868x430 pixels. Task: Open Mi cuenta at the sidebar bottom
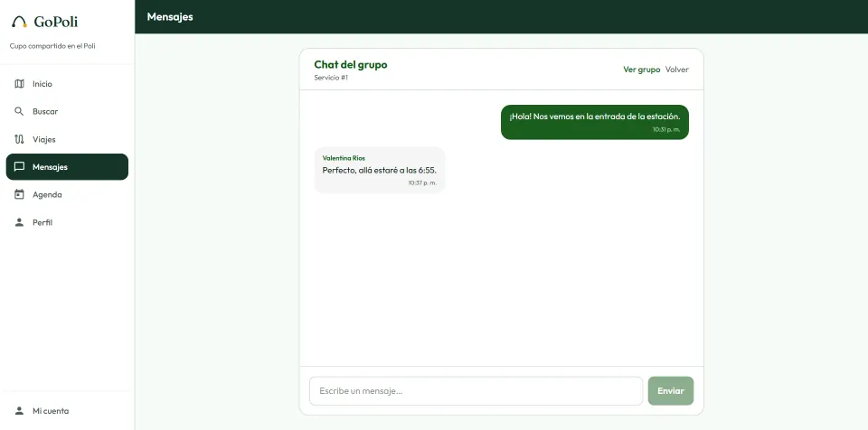click(67, 411)
